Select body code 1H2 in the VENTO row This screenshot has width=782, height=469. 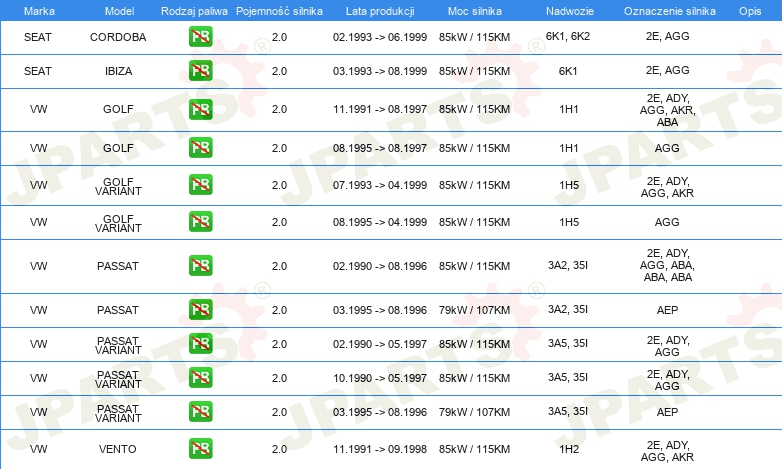pyautogui.click(x=569, y=449)
